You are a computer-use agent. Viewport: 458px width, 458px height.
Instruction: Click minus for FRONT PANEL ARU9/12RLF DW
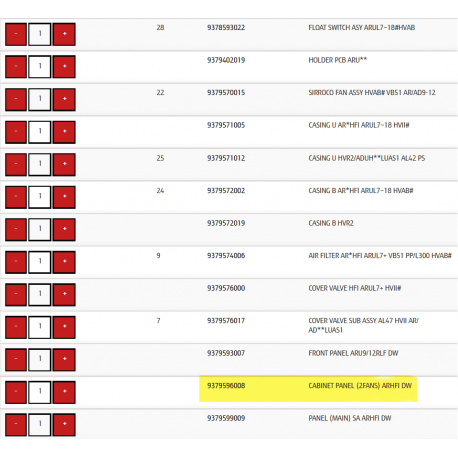(x=16, y=359)
